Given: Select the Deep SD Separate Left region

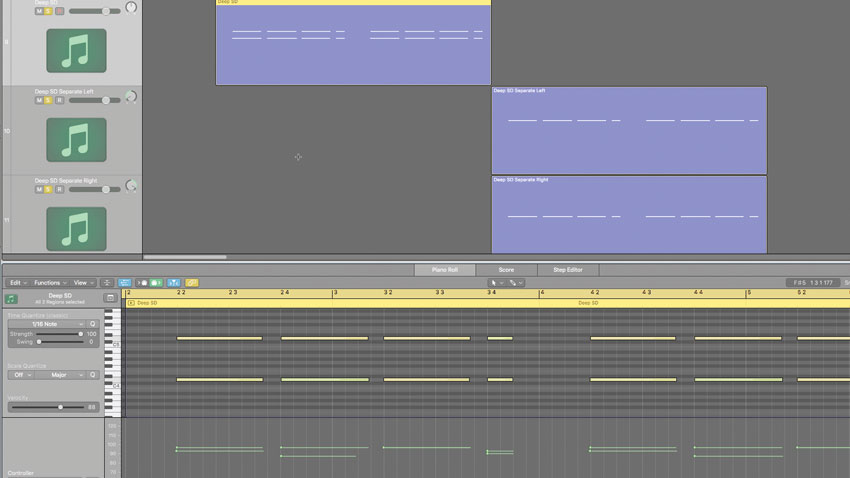Looking at the screenshot, I should click(x=629, y=131).
